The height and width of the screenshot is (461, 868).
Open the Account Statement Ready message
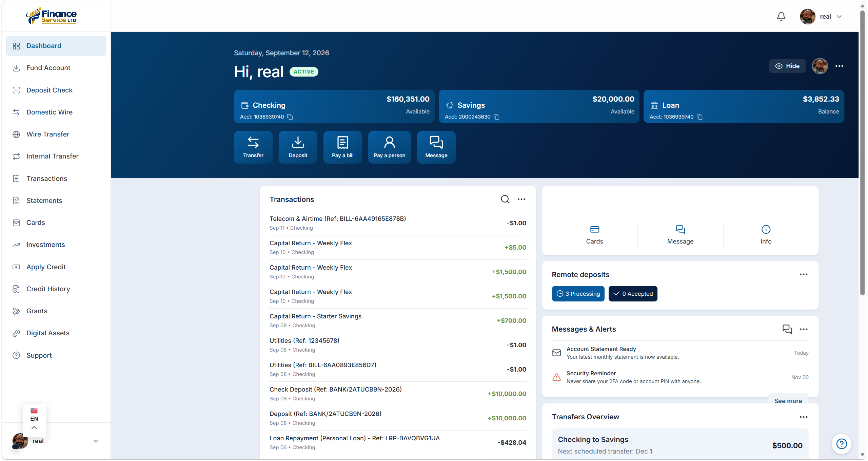pos(680,353)
